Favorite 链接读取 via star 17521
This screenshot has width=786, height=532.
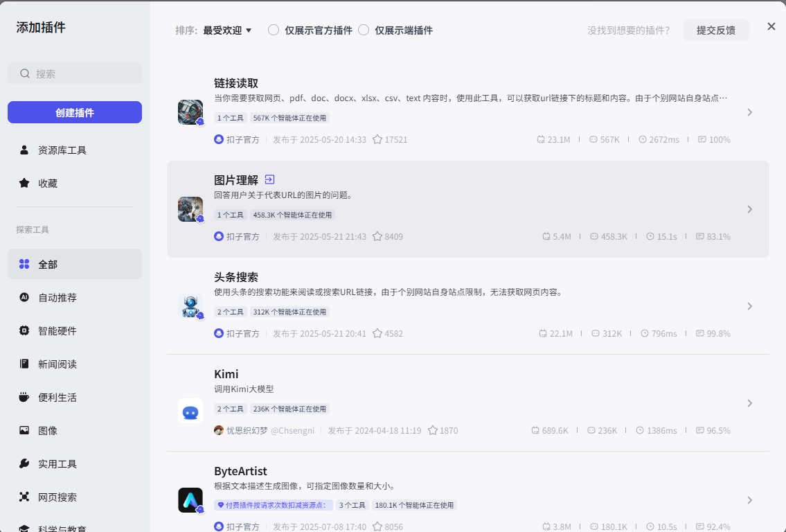click(x=377, y=139)
